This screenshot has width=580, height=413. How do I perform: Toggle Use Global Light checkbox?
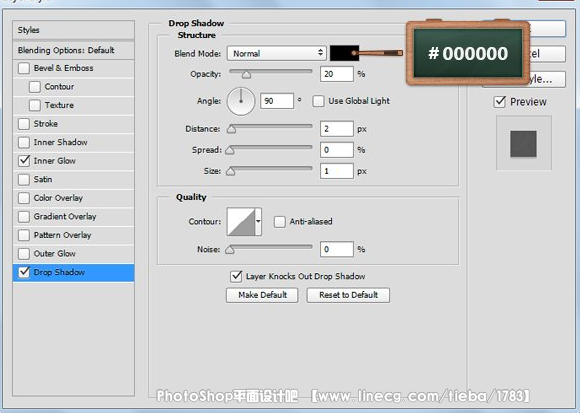pos(318,101)
